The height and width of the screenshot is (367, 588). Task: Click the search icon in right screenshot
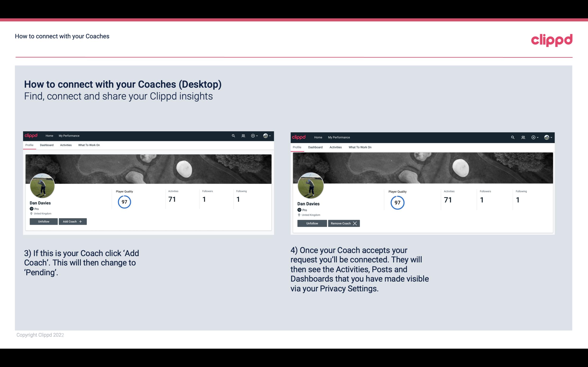click(513, 137)
